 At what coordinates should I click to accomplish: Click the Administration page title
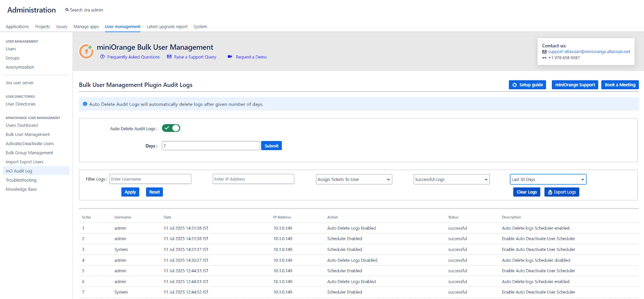pos(31,10)
